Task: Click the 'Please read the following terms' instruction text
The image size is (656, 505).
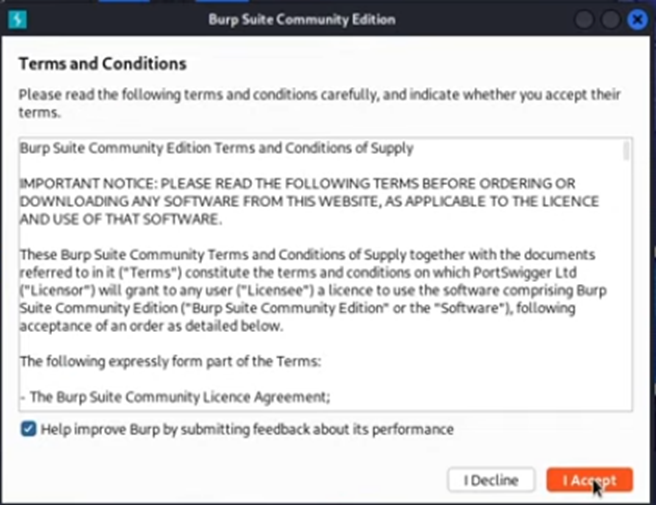Action: point(319,103)
